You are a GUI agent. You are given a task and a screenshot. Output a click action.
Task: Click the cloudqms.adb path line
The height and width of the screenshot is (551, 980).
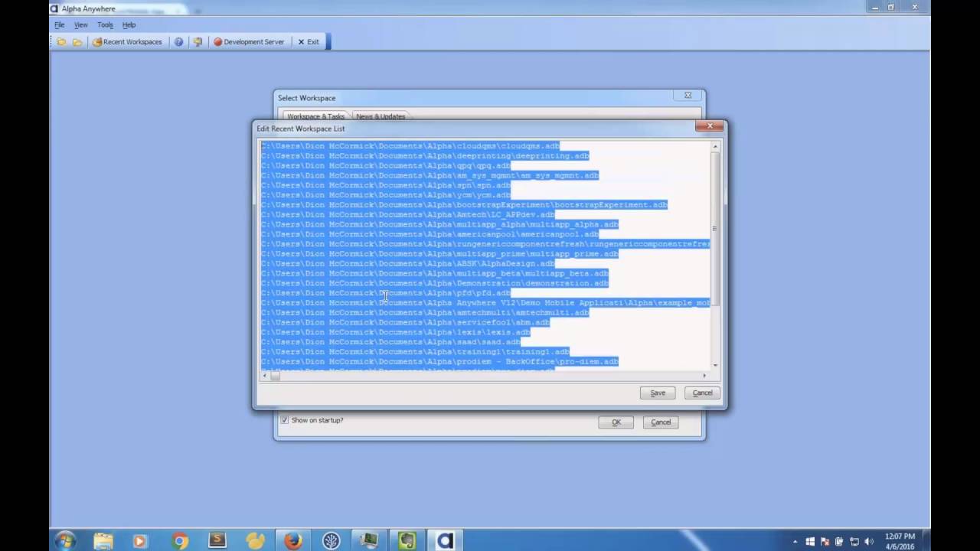point(410,146)
